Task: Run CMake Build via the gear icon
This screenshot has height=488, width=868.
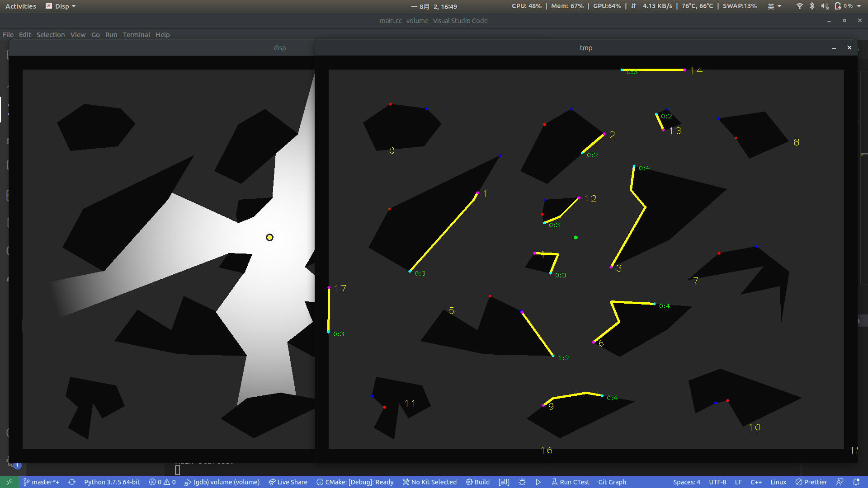Action: click(477, 482)
